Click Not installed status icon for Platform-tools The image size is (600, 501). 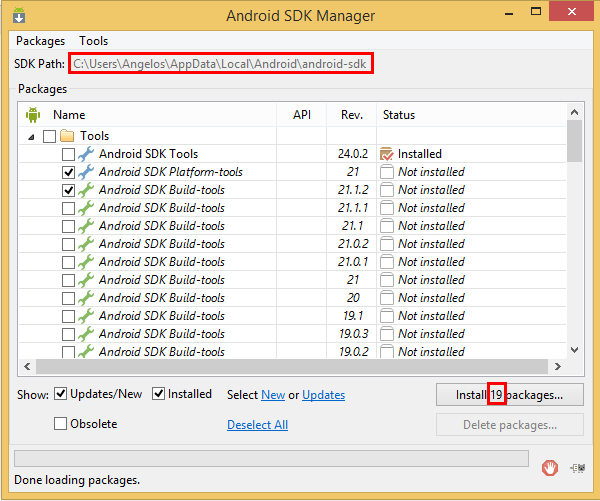[x=386, y=172]
